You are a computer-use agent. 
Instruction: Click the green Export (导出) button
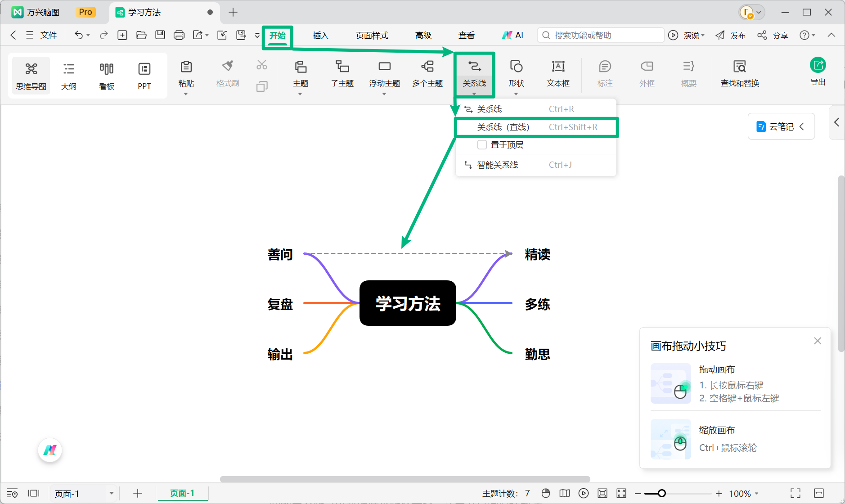pyautogui.click(x=818, y=71)
